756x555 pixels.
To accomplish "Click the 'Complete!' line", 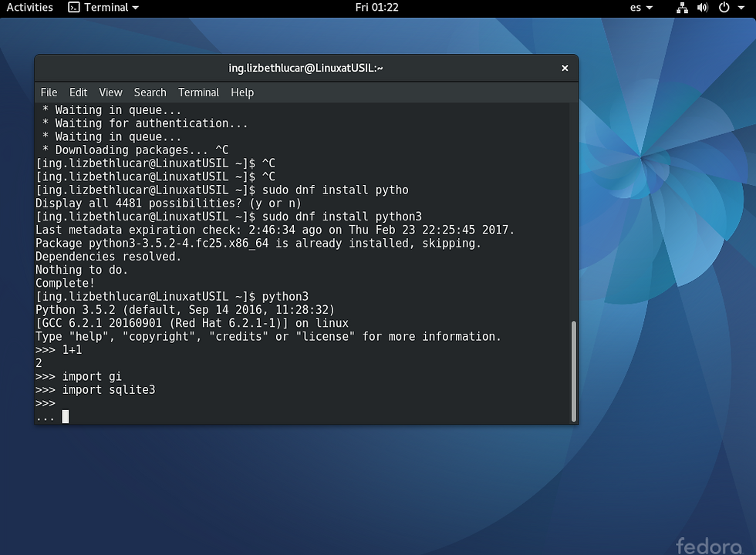I will point(65,284).
